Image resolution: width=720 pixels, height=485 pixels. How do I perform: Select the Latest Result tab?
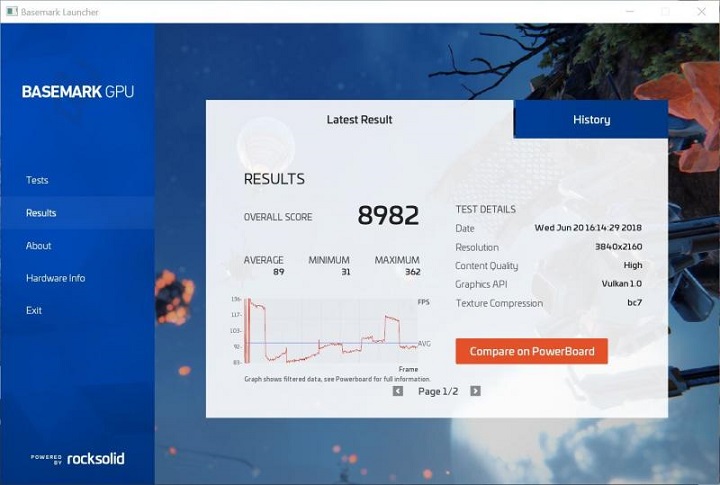click(360, 120)
